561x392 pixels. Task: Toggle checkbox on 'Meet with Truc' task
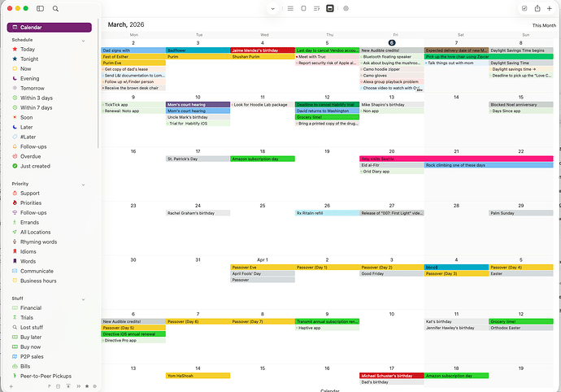pyautogui.click(x=298, y=56)
